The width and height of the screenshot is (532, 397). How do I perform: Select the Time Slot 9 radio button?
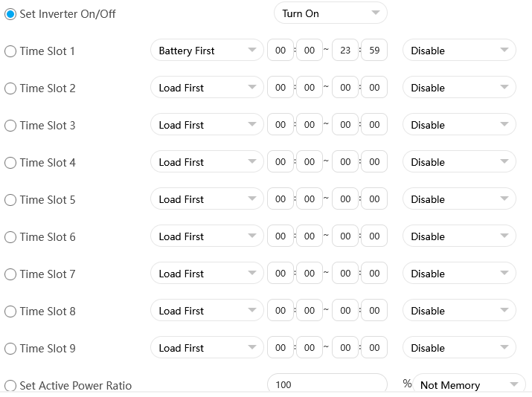tap(10, 349)
